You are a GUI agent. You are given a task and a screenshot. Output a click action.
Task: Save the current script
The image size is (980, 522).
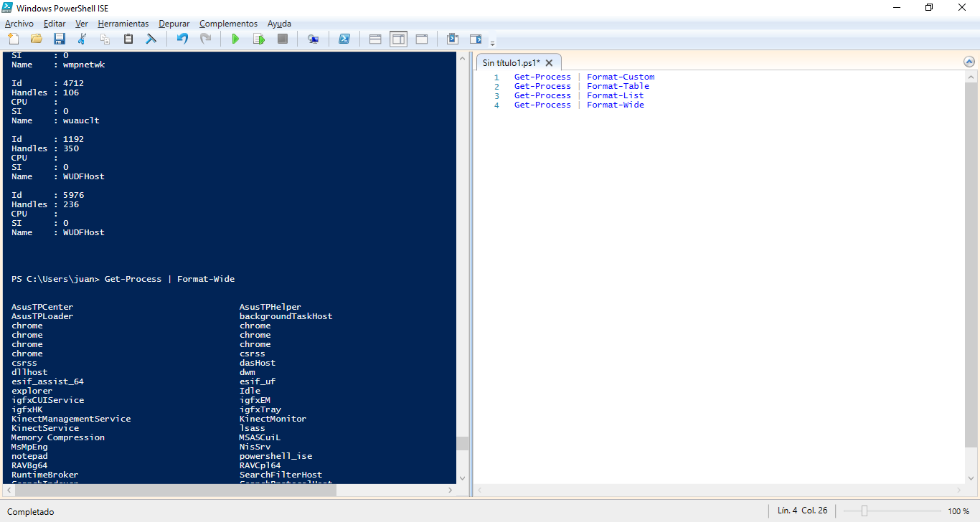pos(60,39)
